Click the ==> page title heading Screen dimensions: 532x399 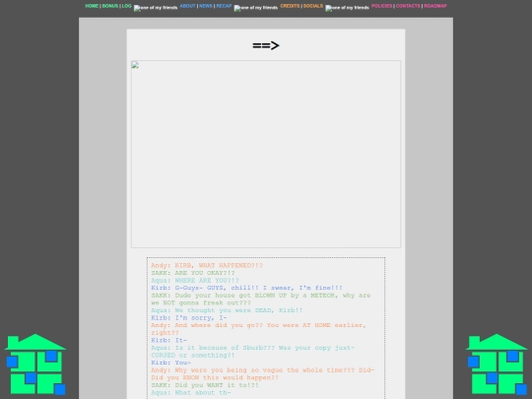(266, 45)
